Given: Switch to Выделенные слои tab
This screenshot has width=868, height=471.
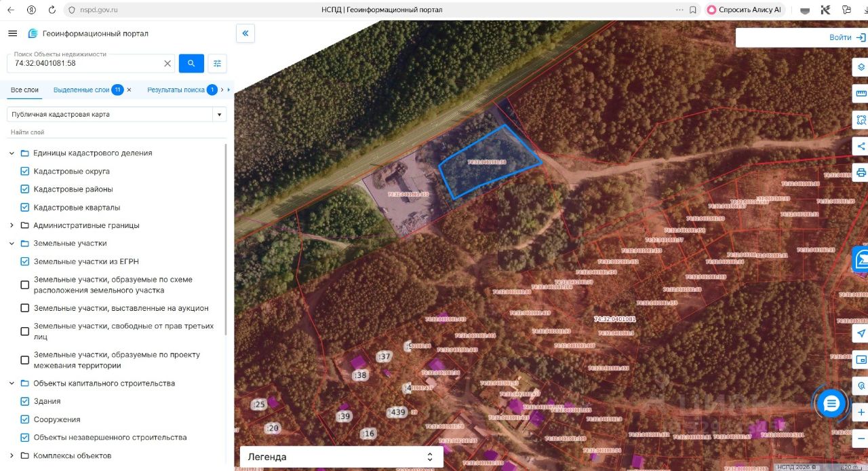Looking at the screenshot, I should click(81, 90).
